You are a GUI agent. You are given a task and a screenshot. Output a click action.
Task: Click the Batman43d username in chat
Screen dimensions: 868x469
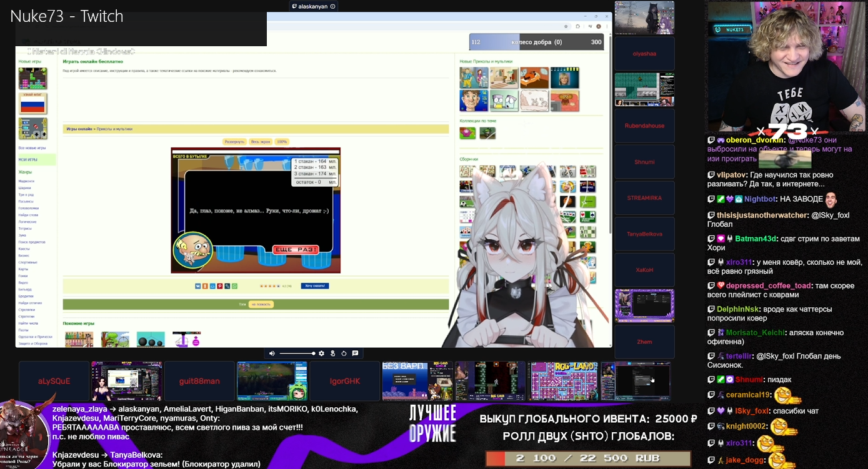tap(756, 239)
